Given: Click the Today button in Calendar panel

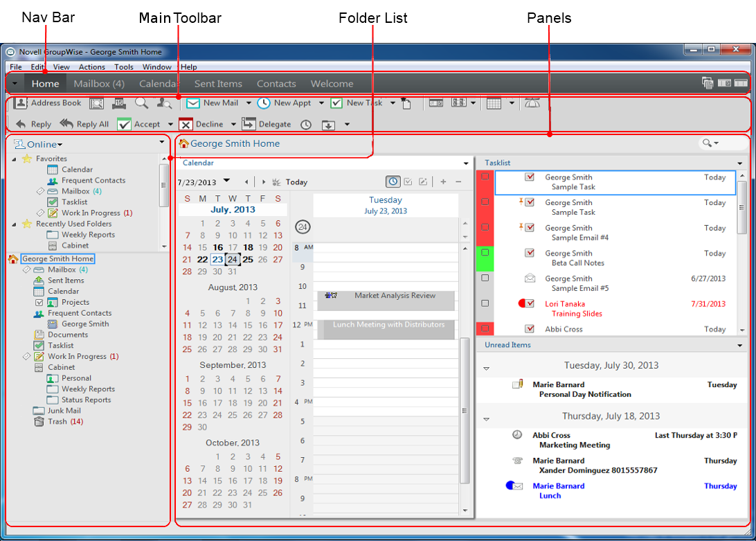Looking at the screenshot, I should pyautogui.click(x=290, y=182).
